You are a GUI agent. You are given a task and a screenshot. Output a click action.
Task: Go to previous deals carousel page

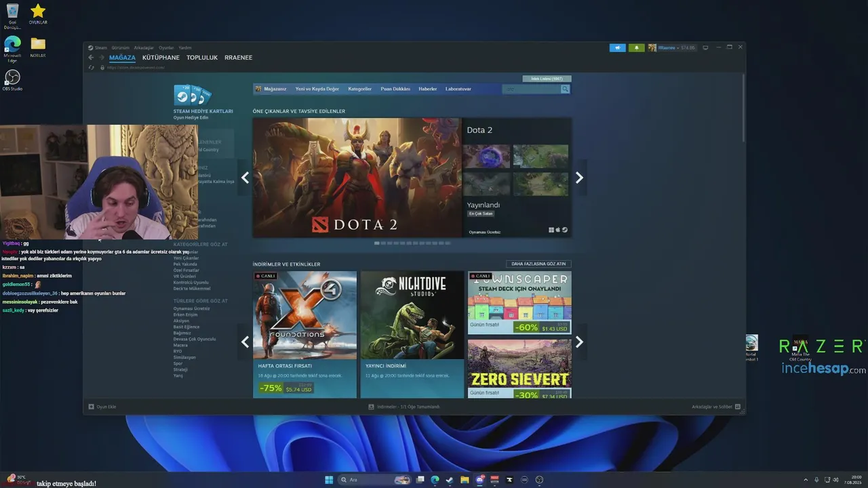(245, 342)
